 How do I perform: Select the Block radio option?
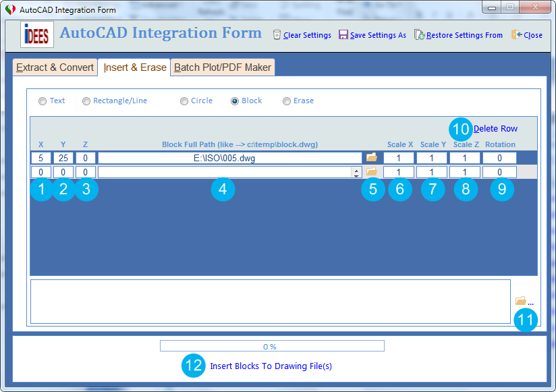[x=235, y=101]
